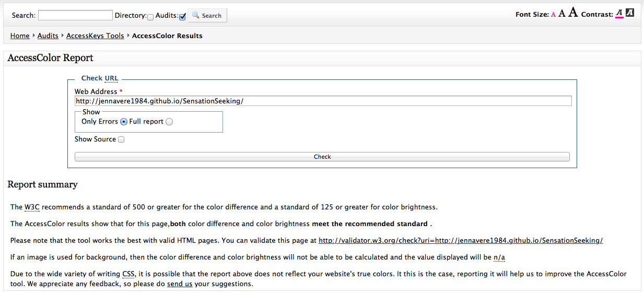Tick the Directory search checkbox

[150, 17]
